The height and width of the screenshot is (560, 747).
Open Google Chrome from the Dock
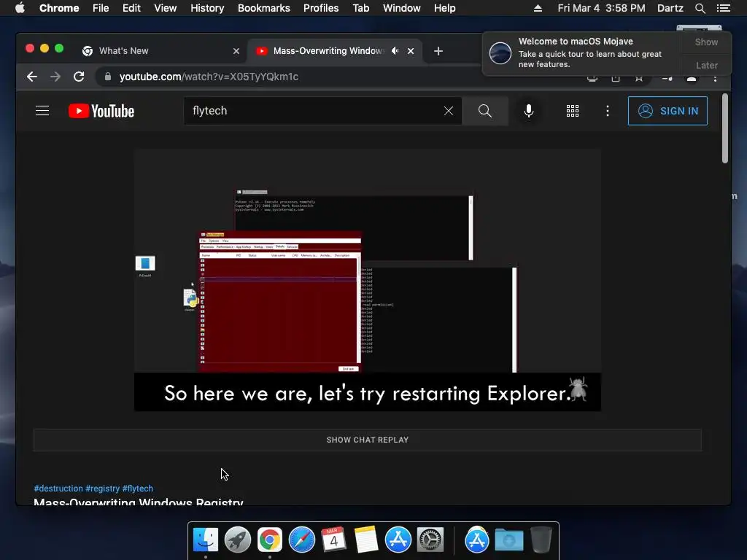[x=270, y=540]
